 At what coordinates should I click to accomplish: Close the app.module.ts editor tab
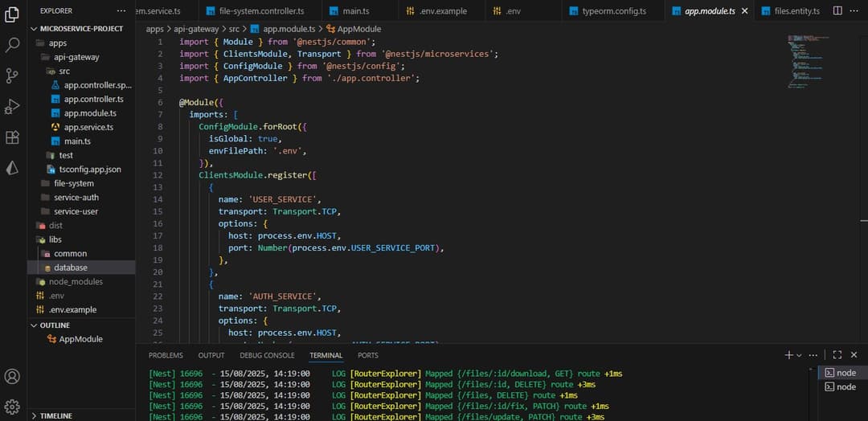[744, 10]
